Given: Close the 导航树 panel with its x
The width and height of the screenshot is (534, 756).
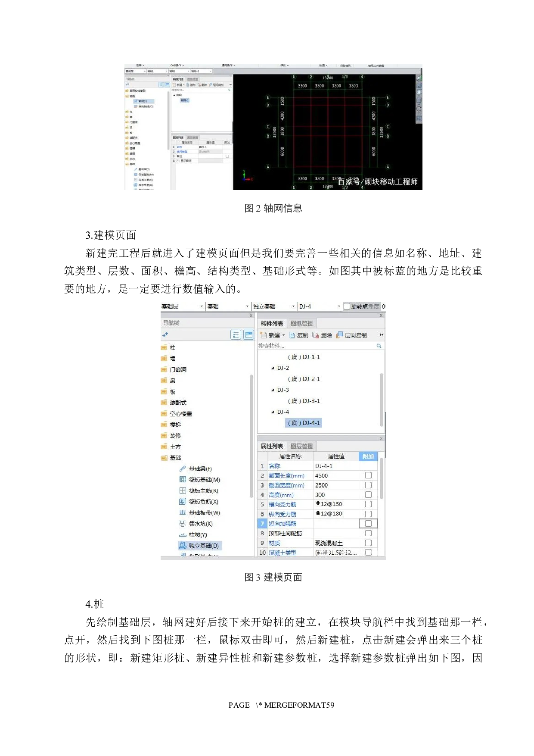Looking at the screenshot, I should coord(251,316).
